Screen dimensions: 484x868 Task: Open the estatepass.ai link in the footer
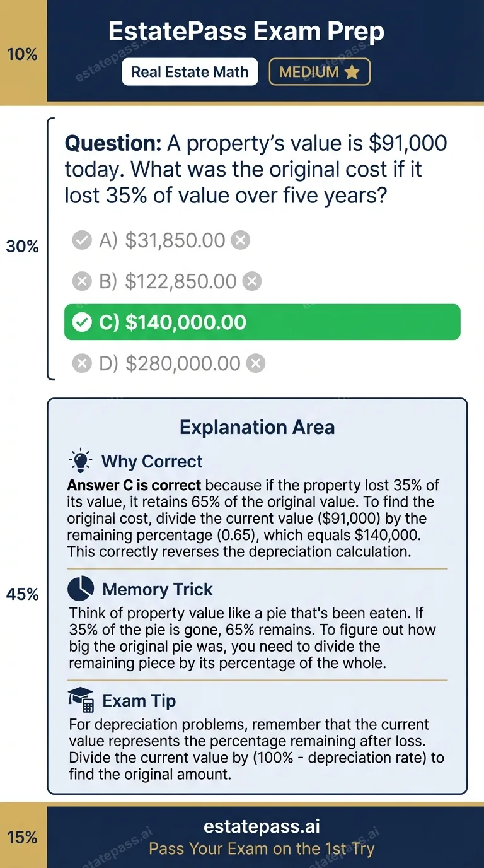coord(263,826)
